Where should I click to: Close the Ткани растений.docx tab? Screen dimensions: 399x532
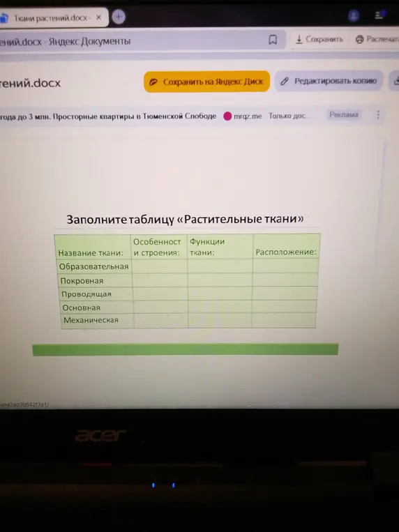(99, 17)
